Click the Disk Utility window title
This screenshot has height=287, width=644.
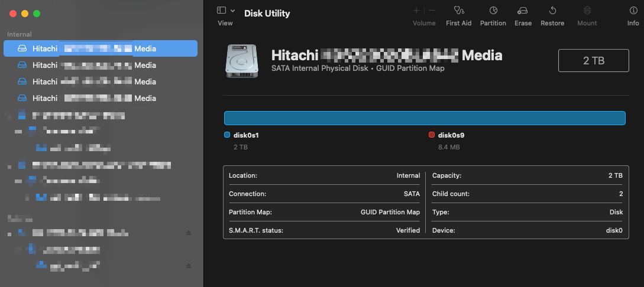coord(267,13)
